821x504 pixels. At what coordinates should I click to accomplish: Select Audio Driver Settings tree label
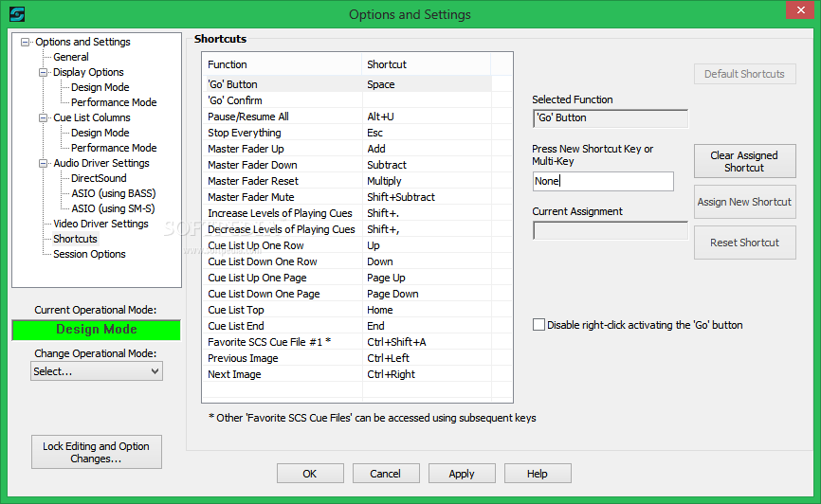pyautogui.click(x=101, y=163)
